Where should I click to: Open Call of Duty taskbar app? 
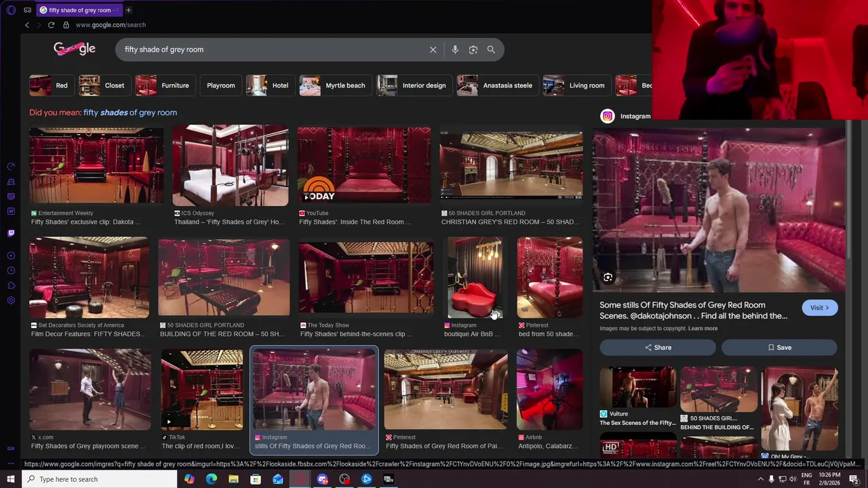tap(389, 479)
